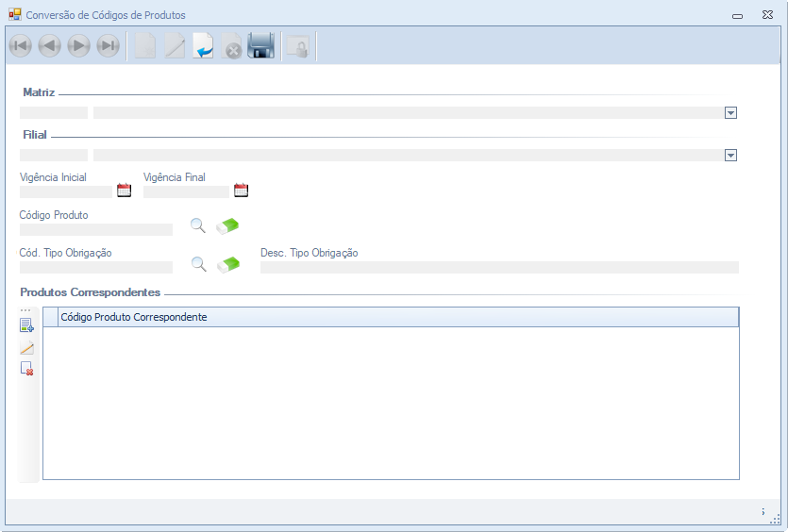Go to the first record
The height and width of the screenshot is (532, 788).
tap(21, 46)
